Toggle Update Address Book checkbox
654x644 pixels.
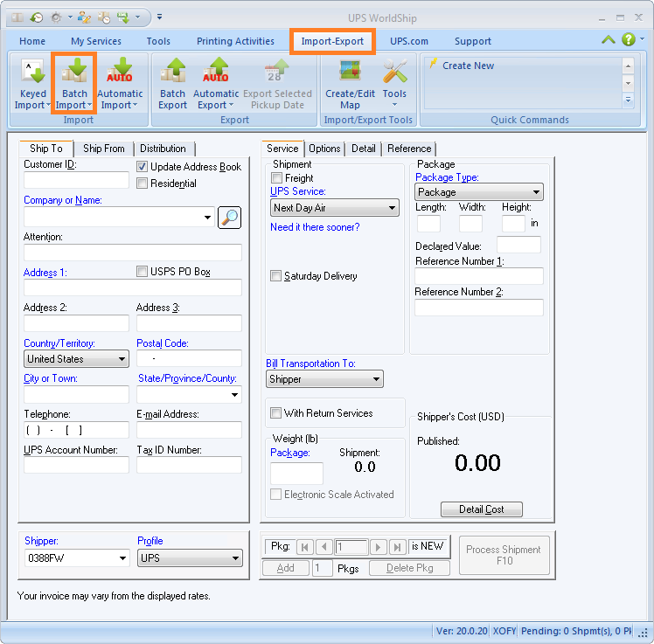pos(142,167)
